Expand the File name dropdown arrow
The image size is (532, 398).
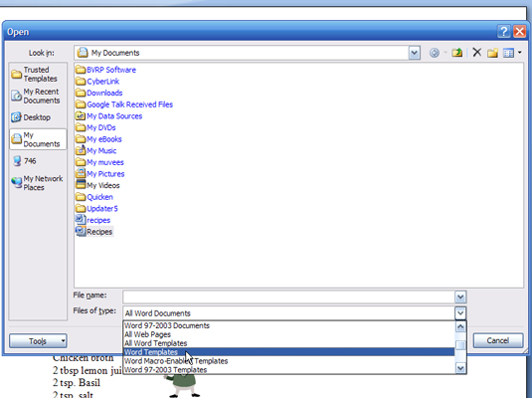[x=460, y=298]
